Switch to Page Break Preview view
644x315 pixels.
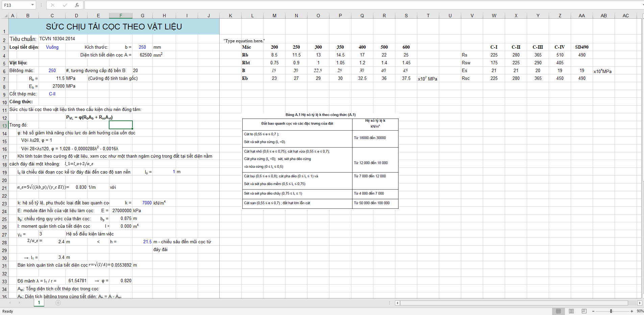[584, 311]
